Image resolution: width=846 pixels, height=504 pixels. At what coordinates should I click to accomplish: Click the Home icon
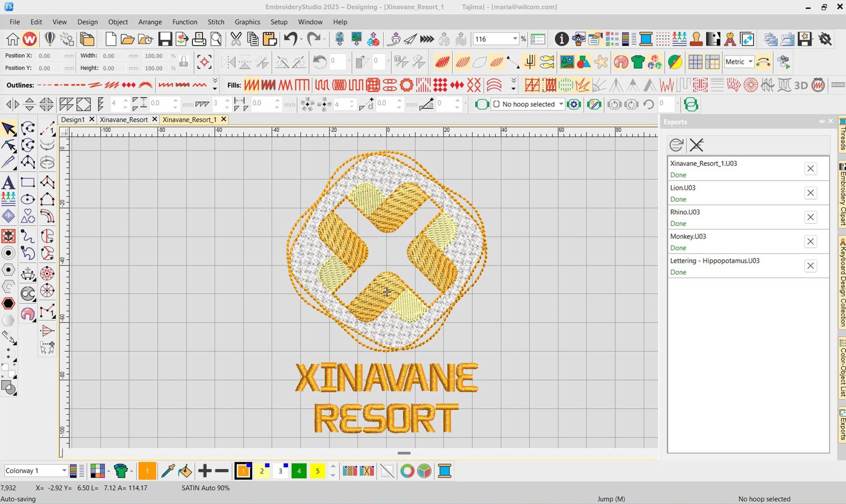[x=12, y=39]
